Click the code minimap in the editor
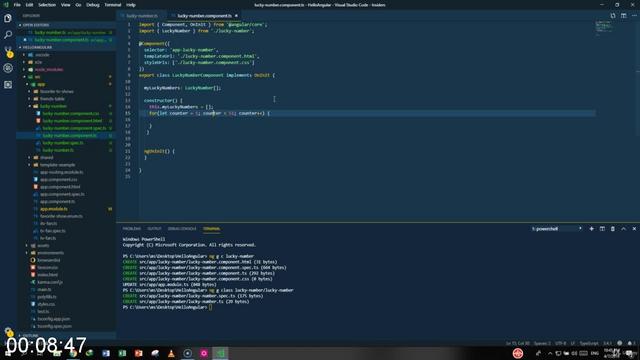The image size is (640, 360). [x=604, y=27]
